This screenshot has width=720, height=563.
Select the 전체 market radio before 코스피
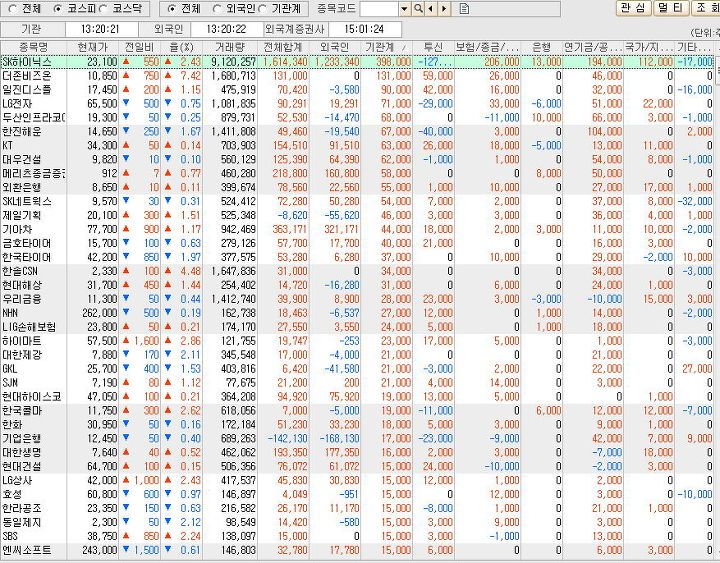click(x=13, y=8)
